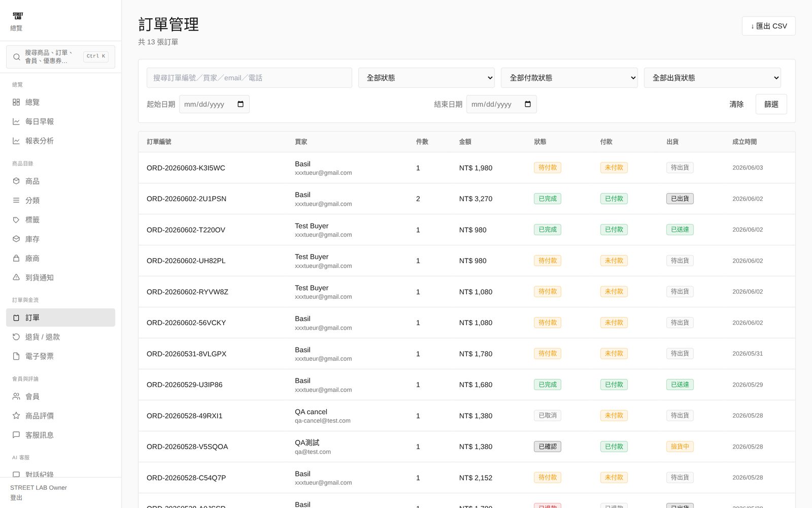Click order number ORD-20260602-RYVW8Z
Viewport: 812px width, 508px height.
pyautogui.click(x=187, y=292)
